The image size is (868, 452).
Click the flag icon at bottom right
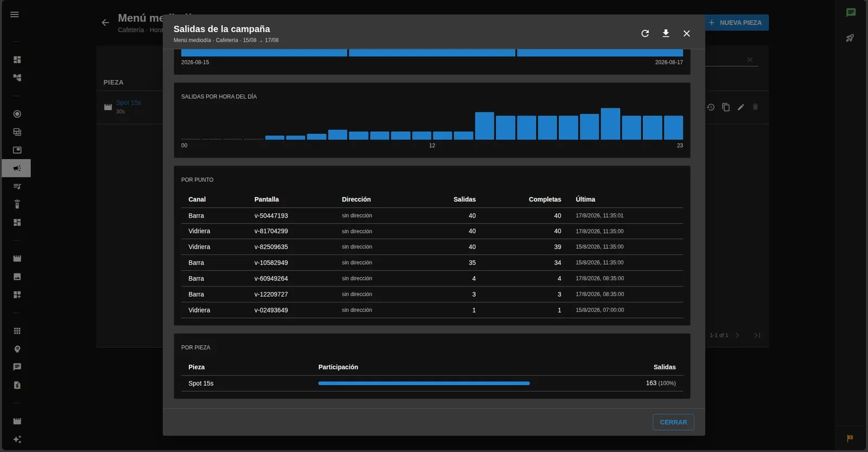click(850, 438)
